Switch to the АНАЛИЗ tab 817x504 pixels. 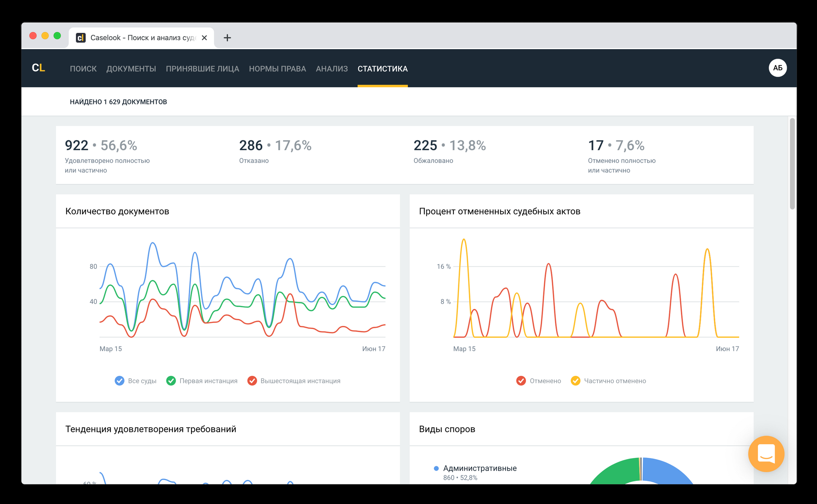(x=331, y=69)
